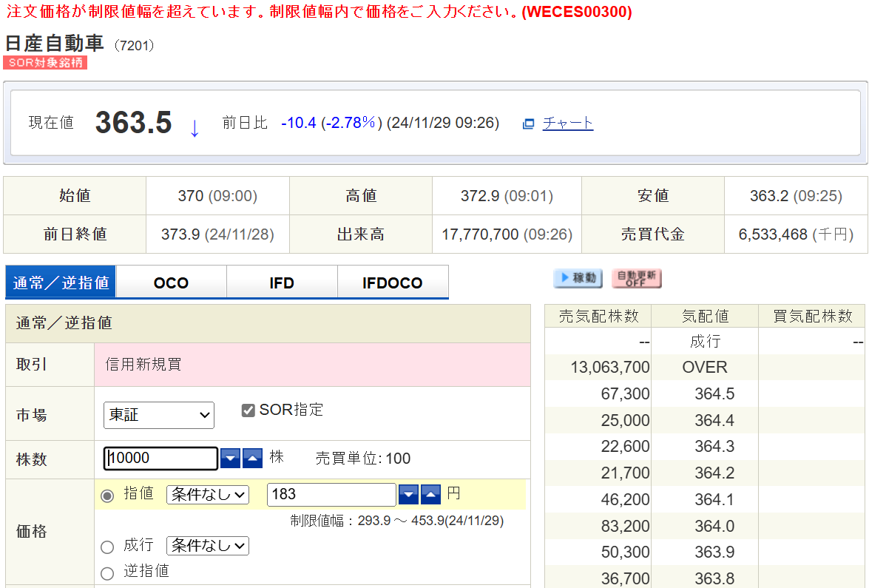This screenshot has height=588, width=869.
Task: Click the up arrow stepper for 株数
Action: click(x=252, y=458)
